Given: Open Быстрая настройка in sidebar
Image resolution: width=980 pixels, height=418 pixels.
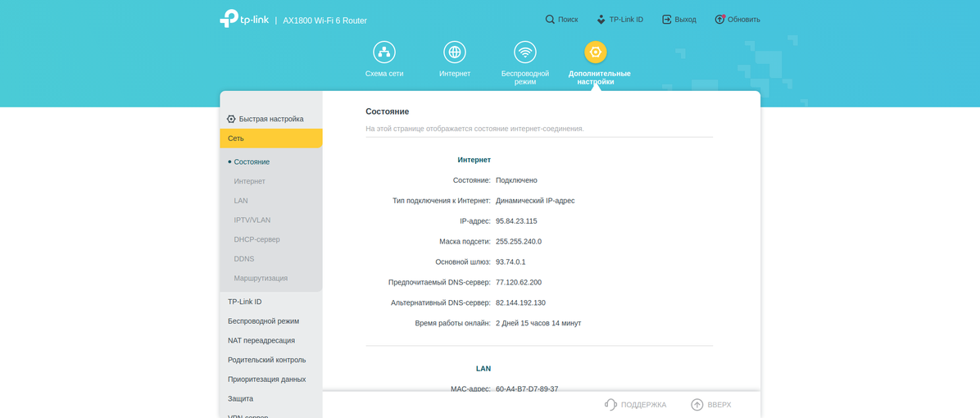Looking at the screenshot, I should 271,119.
